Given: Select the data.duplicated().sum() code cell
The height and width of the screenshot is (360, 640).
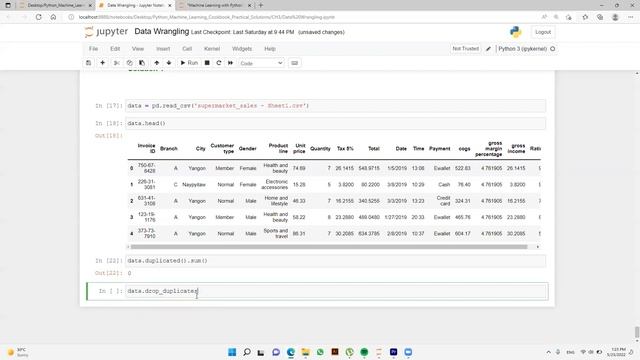Looking at the screenshot, I should tap(335, 261).
